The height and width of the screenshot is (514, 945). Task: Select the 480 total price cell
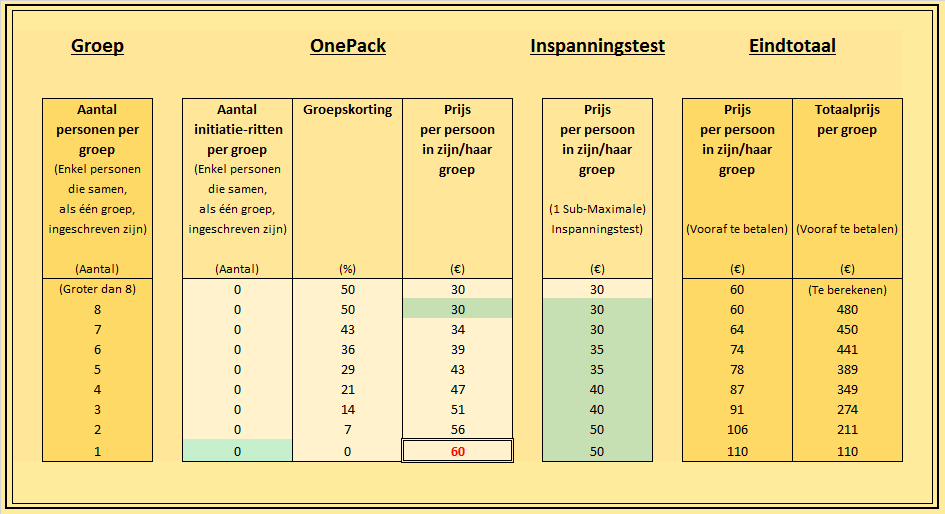847,309
